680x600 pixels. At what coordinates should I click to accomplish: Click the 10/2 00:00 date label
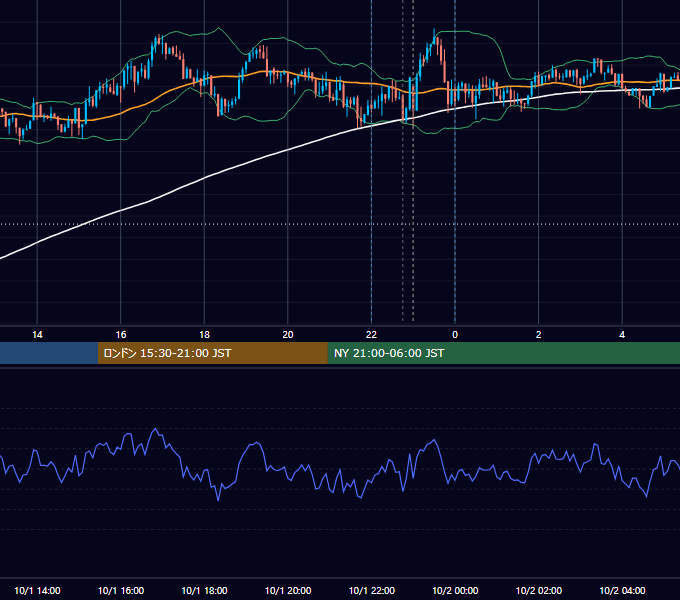[x=455, y=590]
